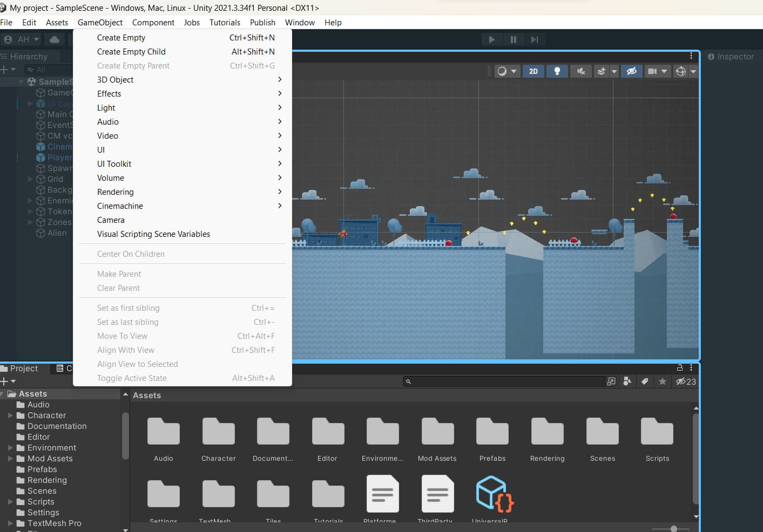Toggle the scene effects icon

pos(602,71)
